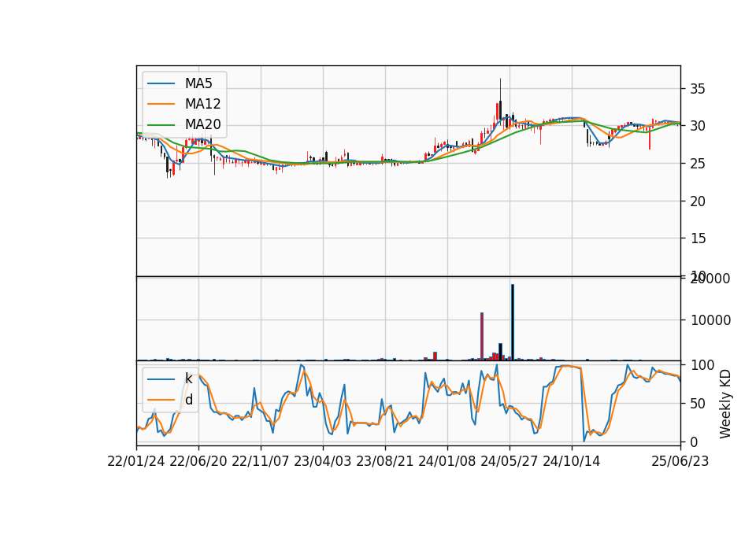Click the 35 price axis tick label
The height and width of the screenshot is (543, 756).
point(698,89)
